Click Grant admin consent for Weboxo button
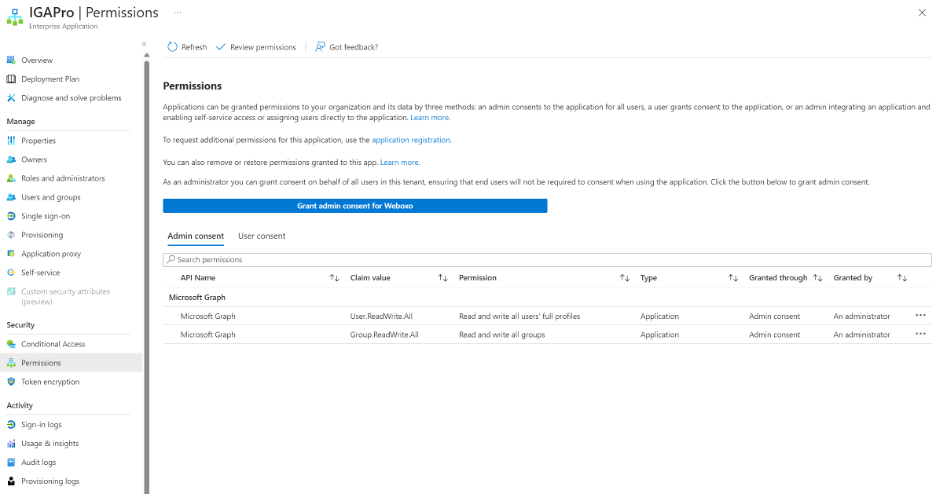 [x=355, y=206]
